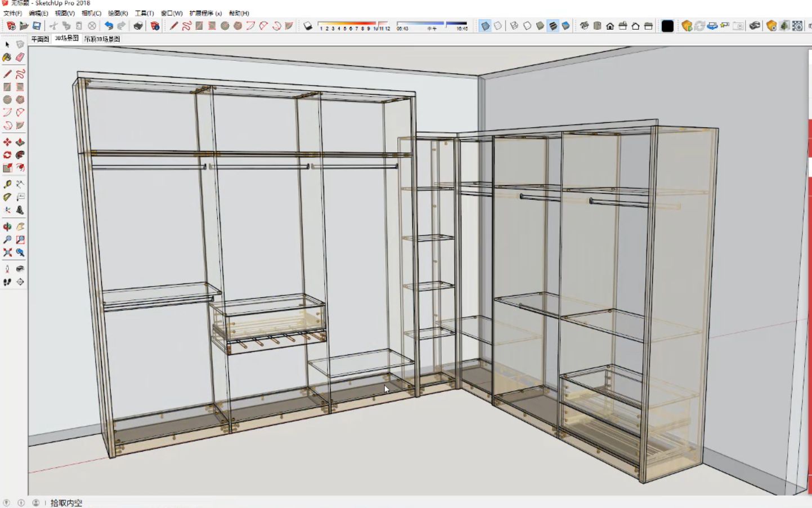Click the Redo arrow icon

121,26
